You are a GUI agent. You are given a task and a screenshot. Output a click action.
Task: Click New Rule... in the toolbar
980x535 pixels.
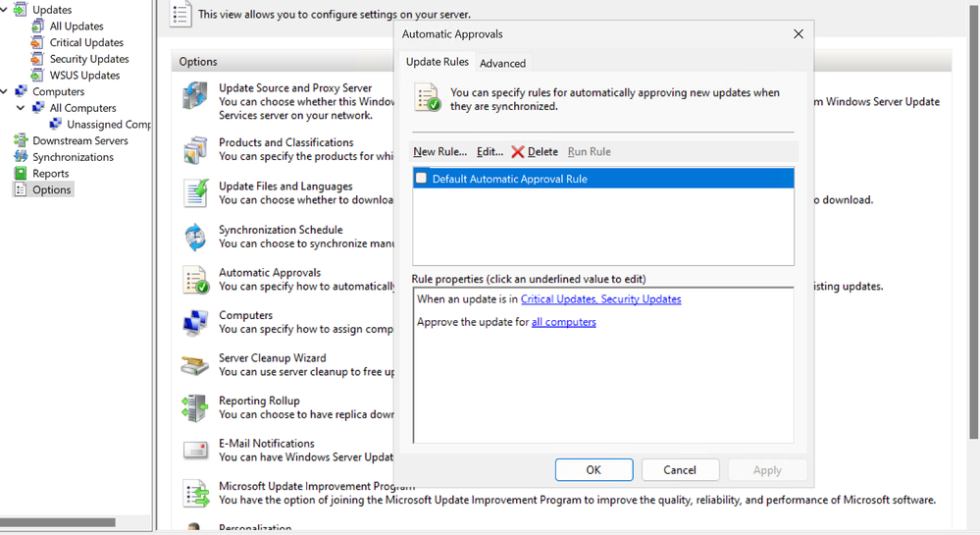[x=440, y=151]
